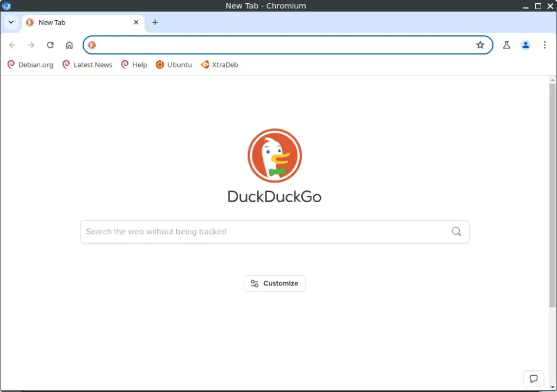Click the DuckDuckGo duck logo
This screenshot has width=557, height=392.
pyautogui.click(x=275, y=155)
